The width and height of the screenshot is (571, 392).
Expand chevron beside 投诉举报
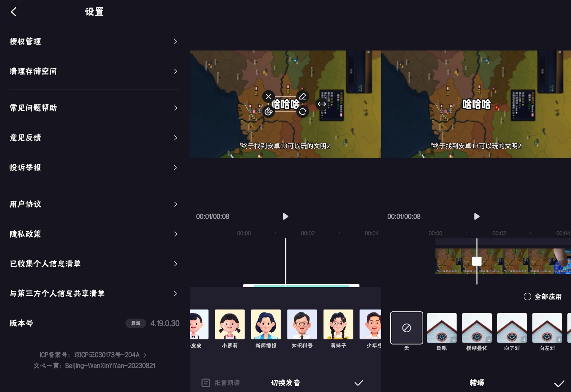tap(176, 167)
